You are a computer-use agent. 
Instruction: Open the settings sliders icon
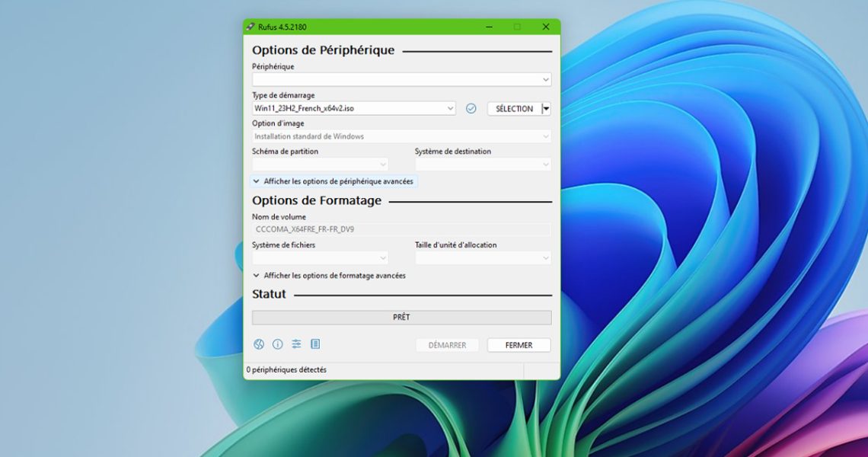click(x=296, y=344)
